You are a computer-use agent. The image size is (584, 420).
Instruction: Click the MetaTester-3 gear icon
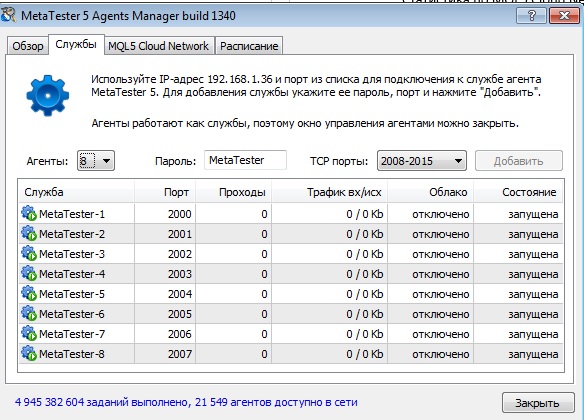pyautogui.click(x=29, y=254)
